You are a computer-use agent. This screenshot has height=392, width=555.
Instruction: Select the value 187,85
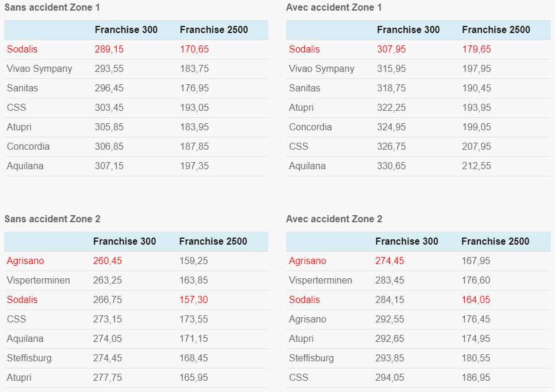tap(194, 146)
